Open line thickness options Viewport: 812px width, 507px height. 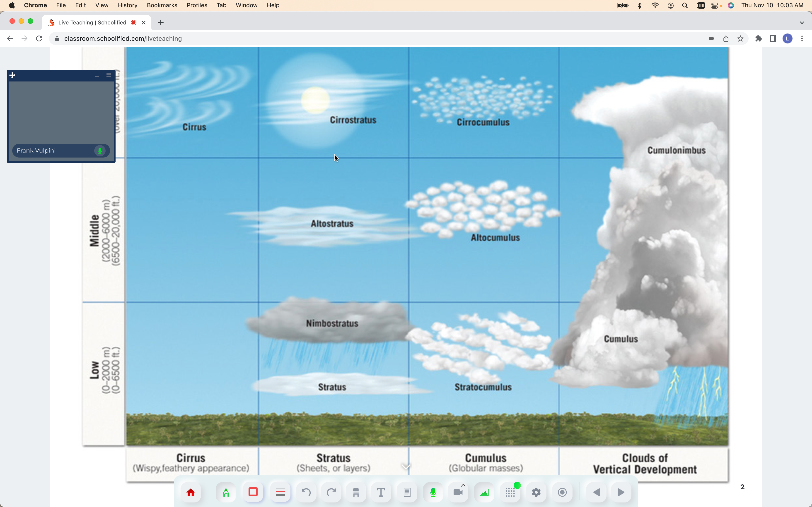click(x=280, y=492)
